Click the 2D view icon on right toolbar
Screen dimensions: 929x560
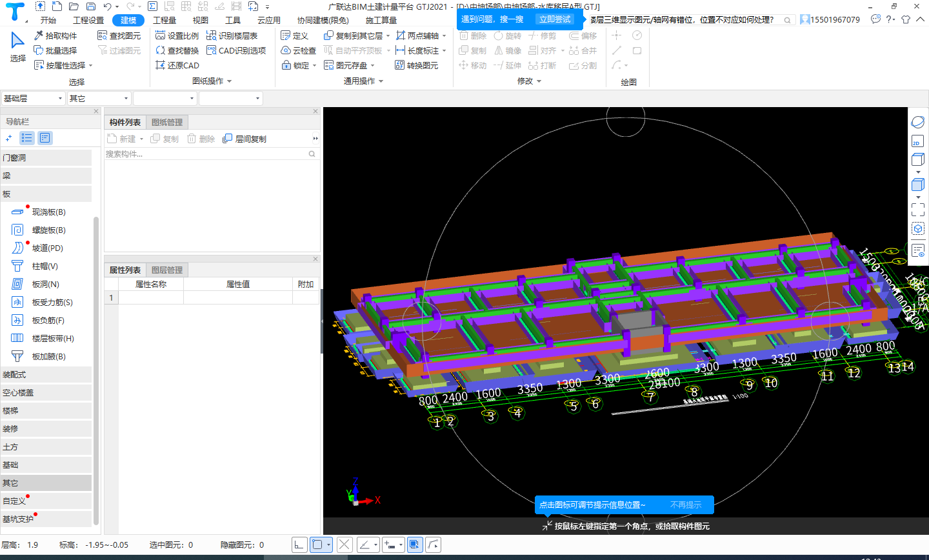tap(917, 142)
